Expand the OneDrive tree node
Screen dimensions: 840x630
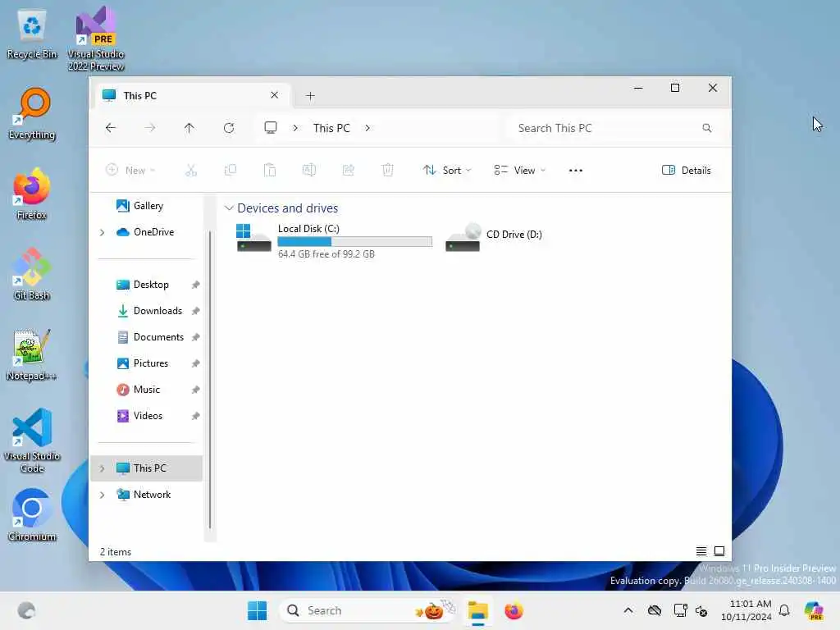(102, 232)
